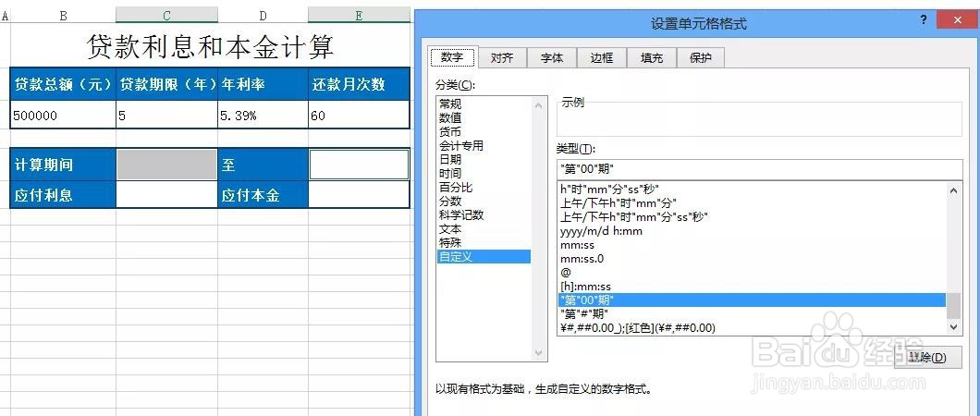Choose format [h]:mm:ss

pyautogui.click(x=752, y=287)
